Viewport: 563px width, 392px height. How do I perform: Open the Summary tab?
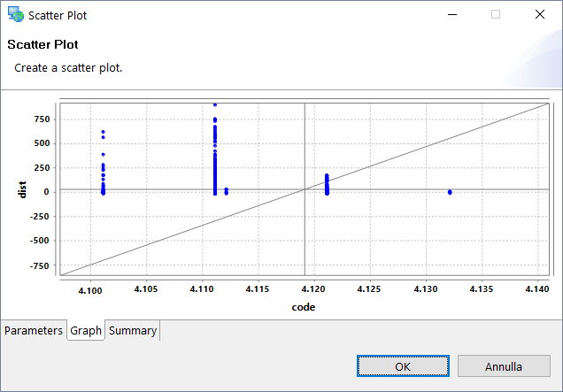click(x=132, y=330)
